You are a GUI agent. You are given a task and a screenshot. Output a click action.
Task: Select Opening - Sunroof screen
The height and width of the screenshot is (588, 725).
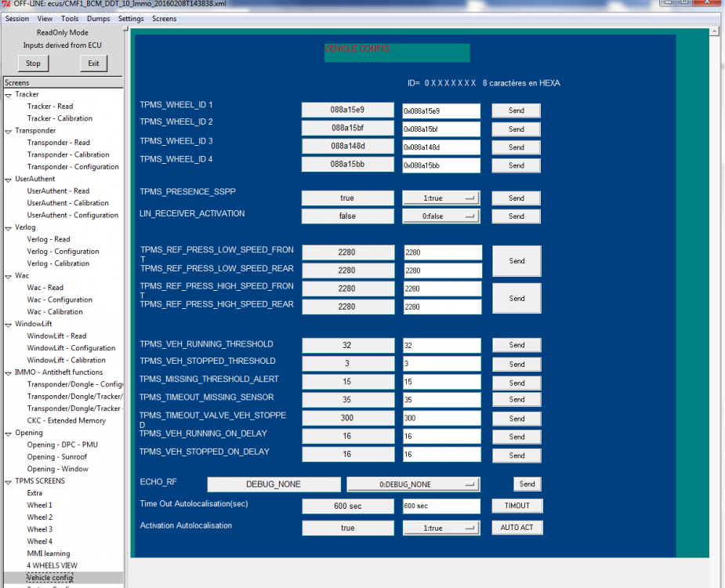[x=57, y=456]
